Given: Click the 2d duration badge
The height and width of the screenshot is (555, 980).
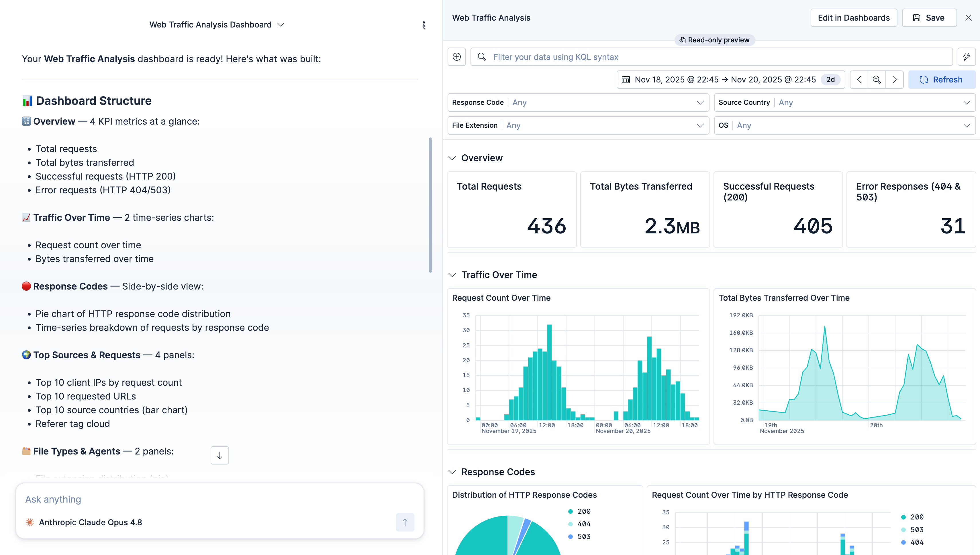Looking at the screenshot, I should click(830, 80).
